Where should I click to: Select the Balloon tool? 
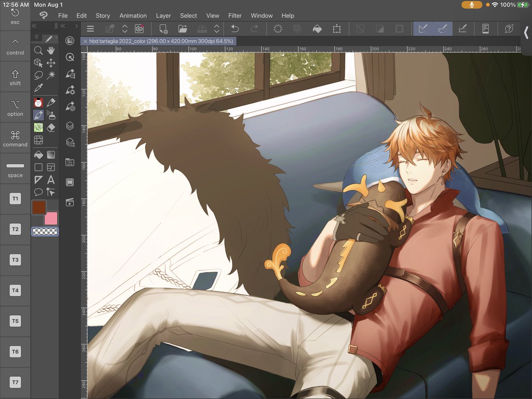[x=39, y=192]
